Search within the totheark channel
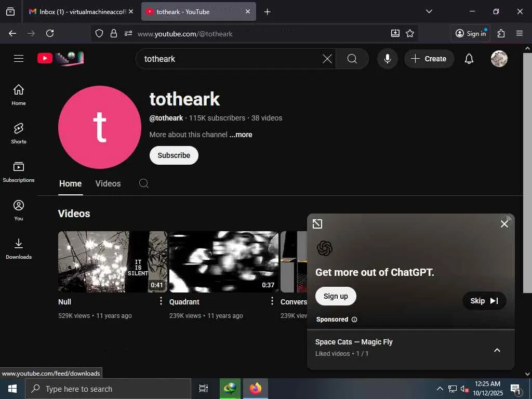 click(143, 183)
